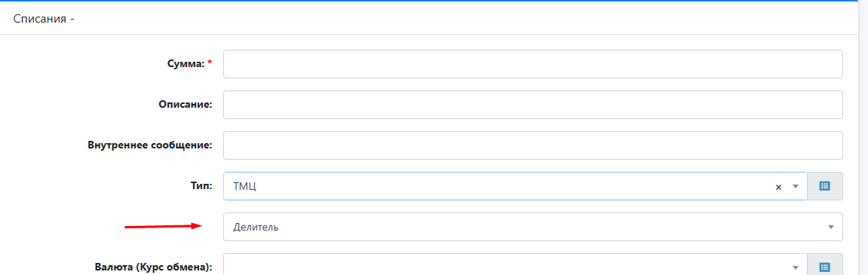Click the Валюта dropdown caret arrow
Viewport: 868px width, 275px height.
tap(796, 267)
